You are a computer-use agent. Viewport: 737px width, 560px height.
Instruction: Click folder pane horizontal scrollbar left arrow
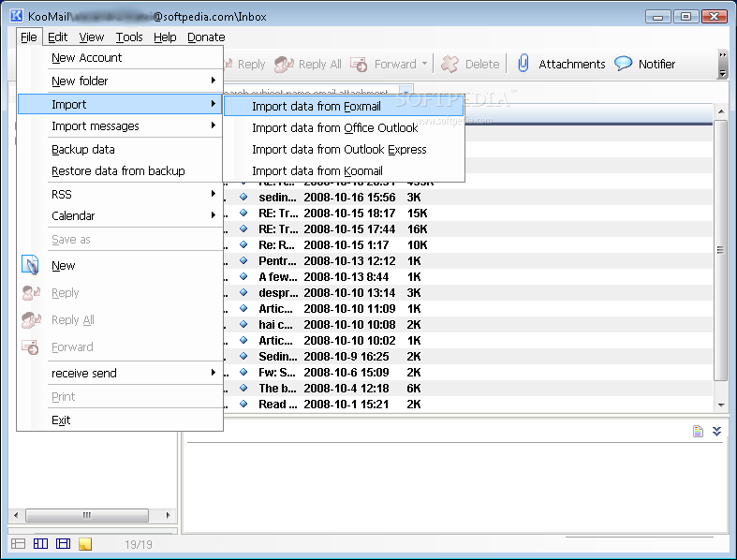tap(16, 515)
